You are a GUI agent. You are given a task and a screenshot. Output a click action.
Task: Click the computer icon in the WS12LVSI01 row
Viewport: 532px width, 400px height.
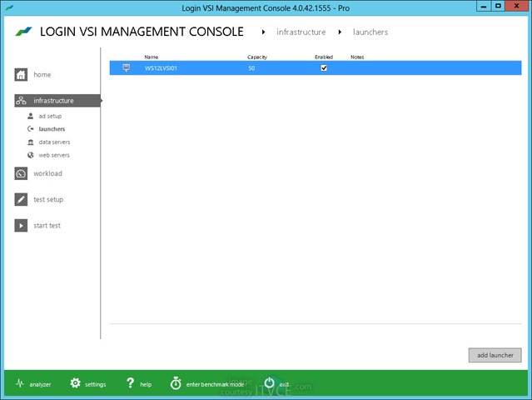pos(127,67)
